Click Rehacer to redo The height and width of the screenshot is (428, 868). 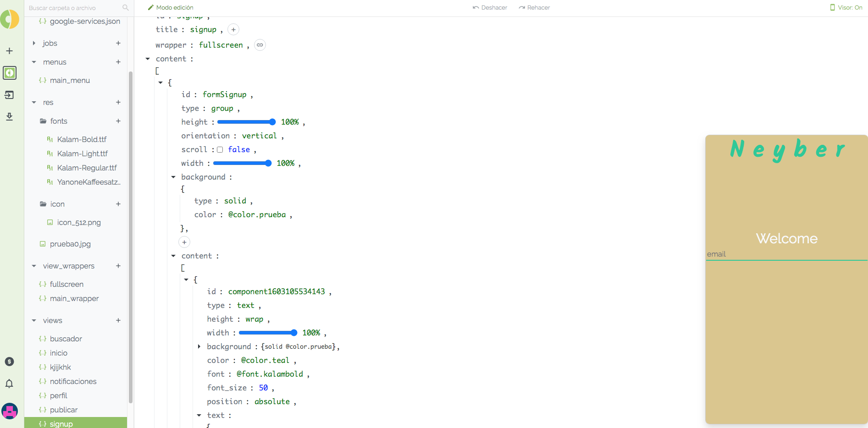tap(534, 8)
